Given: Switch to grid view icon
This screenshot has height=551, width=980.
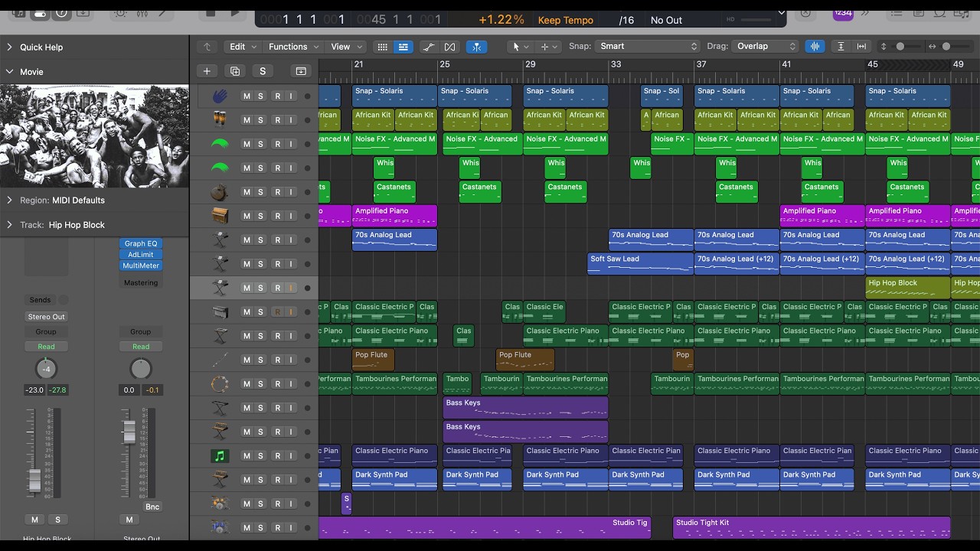Looking at the screenshot, I should tap(382, 47).
